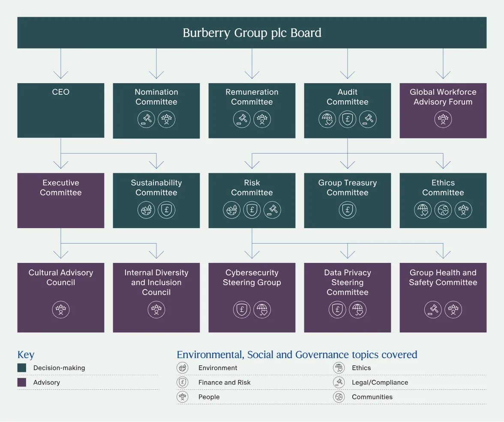
Task: Click the Finance shield icon in Audit Committee
Action: coord(348,119)
